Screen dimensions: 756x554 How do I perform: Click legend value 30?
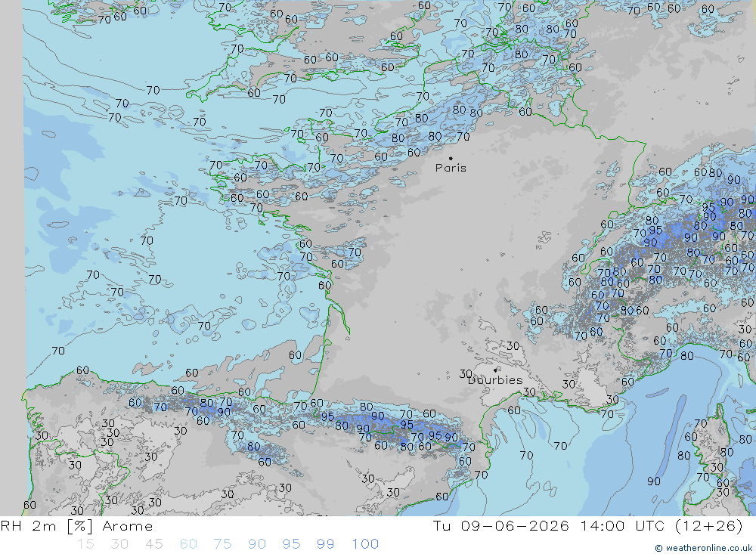119,544
